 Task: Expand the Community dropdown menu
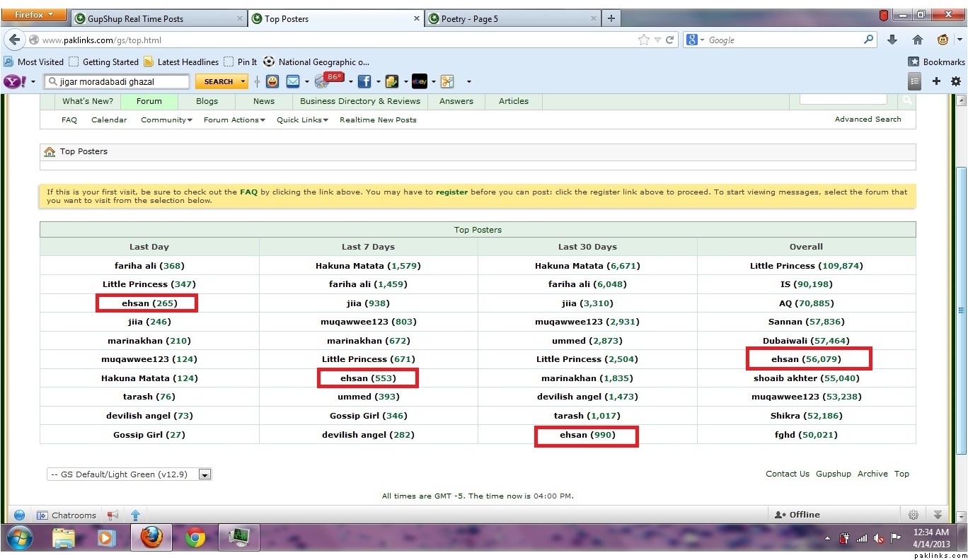pyautogui.click(x=166, y=119)
